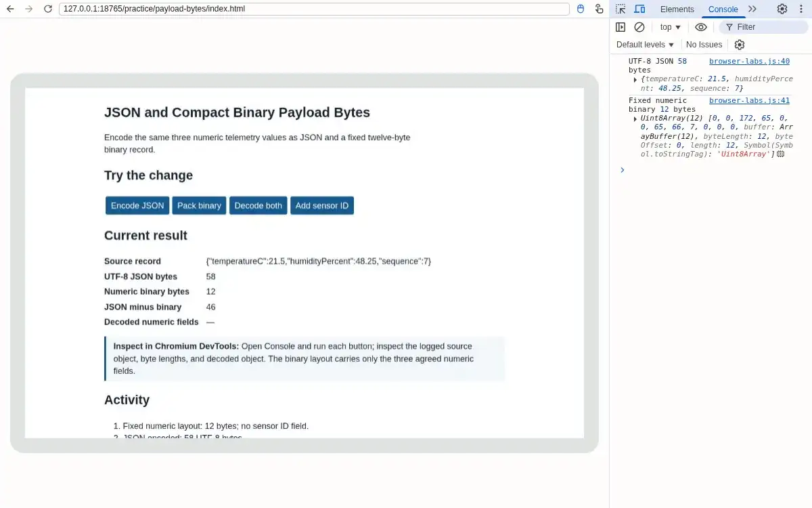
Task: Click the Decoded numeric fields label
Action: coord(152,322)
